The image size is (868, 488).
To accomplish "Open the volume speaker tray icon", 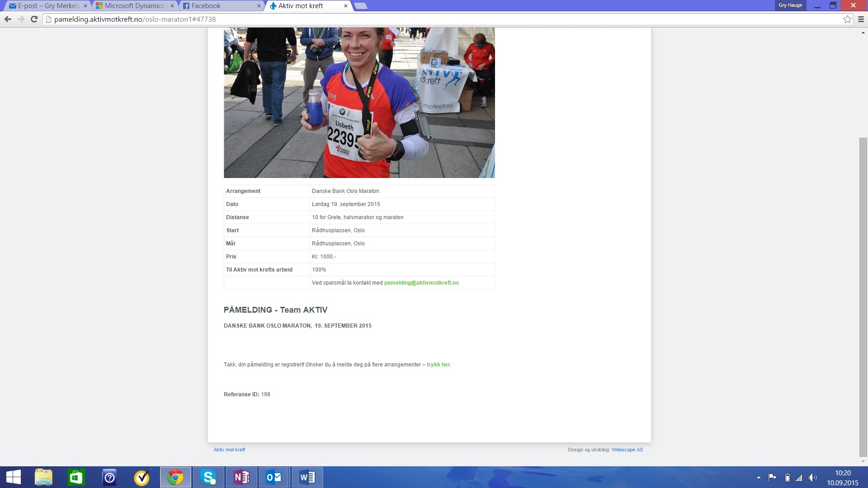I will pos(813,478).
